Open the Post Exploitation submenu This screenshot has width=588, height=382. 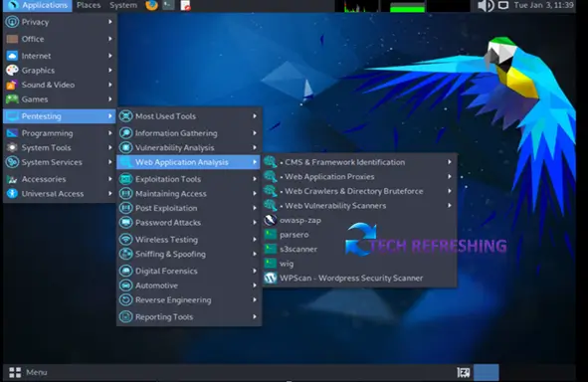coord(188,208)
